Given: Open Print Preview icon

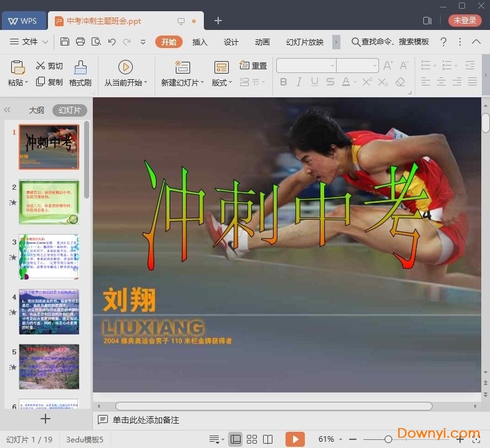Looking at the screenshot, I should 96,42.
